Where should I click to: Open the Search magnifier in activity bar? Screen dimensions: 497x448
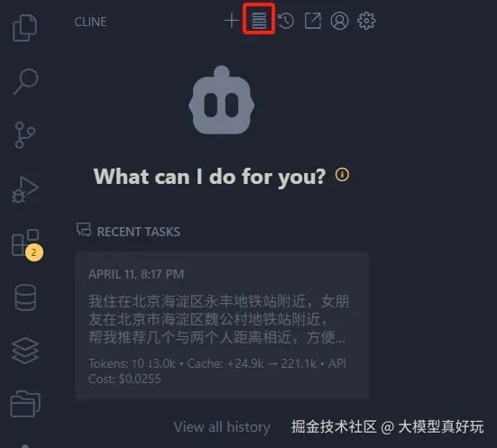pos(25,81)
